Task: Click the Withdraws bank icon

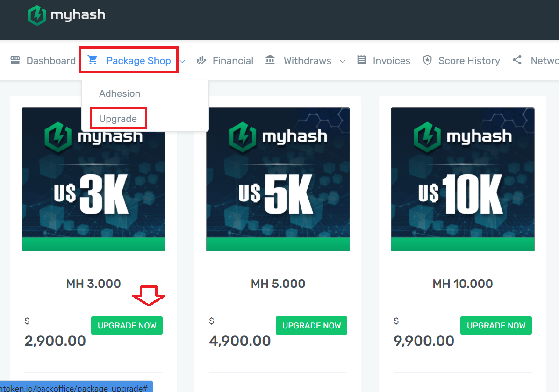Action: [270, 60]
